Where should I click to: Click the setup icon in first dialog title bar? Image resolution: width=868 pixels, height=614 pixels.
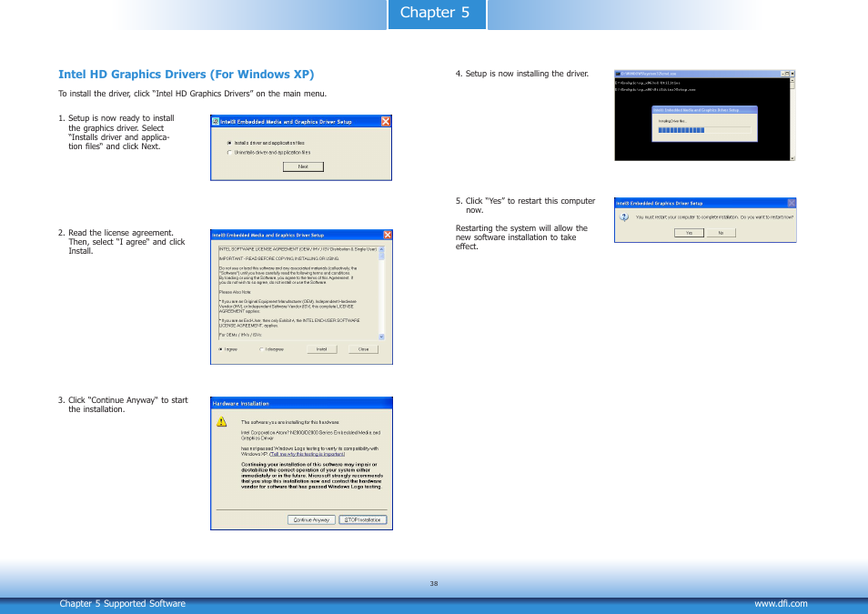coord(216,121)
